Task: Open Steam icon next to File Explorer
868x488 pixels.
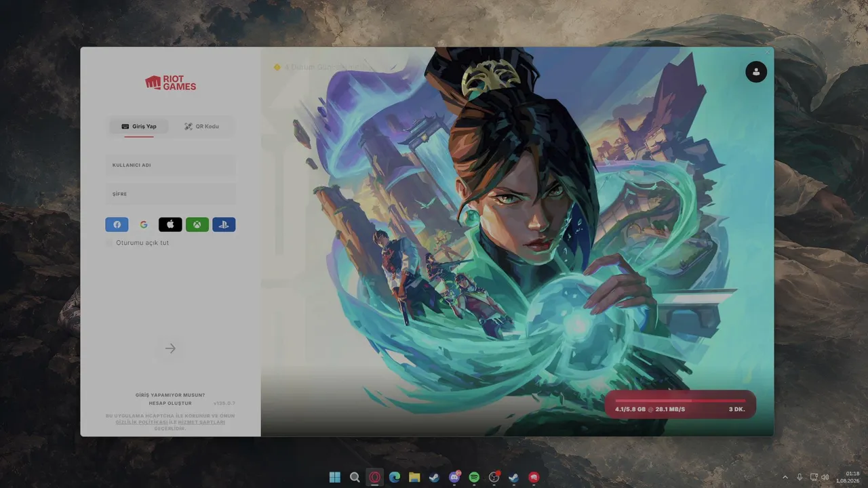Action: click(x=435, y=477)
